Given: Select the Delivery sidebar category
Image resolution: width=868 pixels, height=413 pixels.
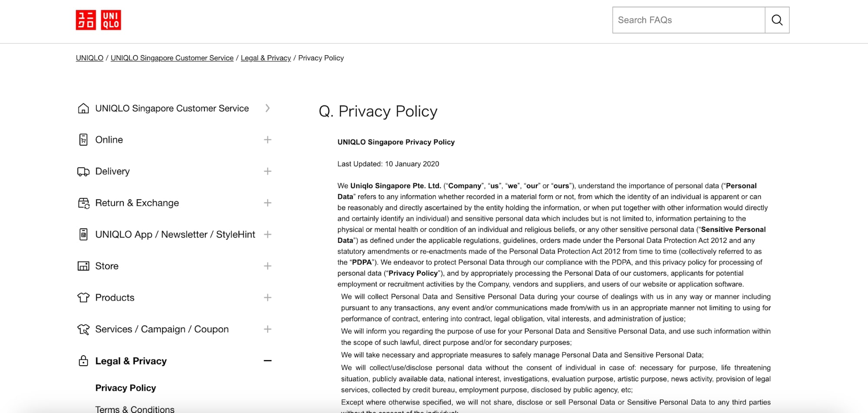Looking at the screenshot, I should (112, 171).
